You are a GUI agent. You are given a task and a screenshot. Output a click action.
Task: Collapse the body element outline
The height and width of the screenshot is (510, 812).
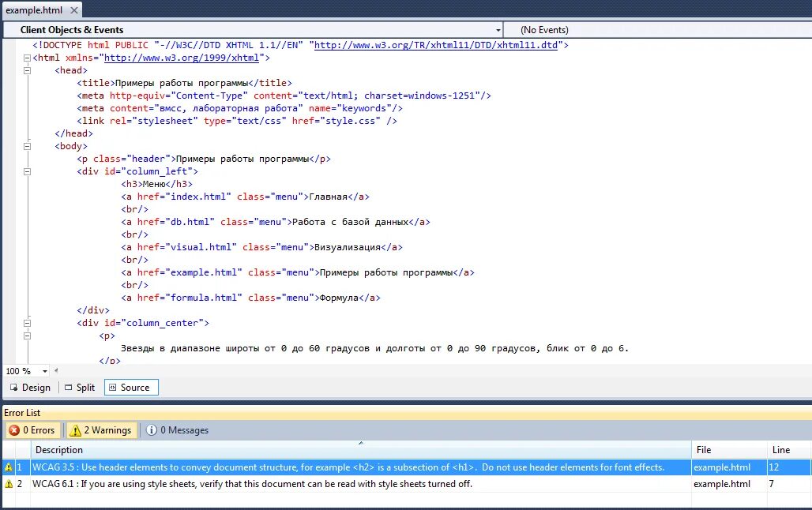(27, 147)
